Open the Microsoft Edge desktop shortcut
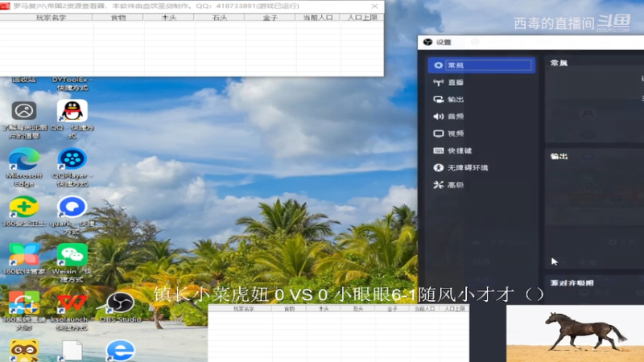 24,167
